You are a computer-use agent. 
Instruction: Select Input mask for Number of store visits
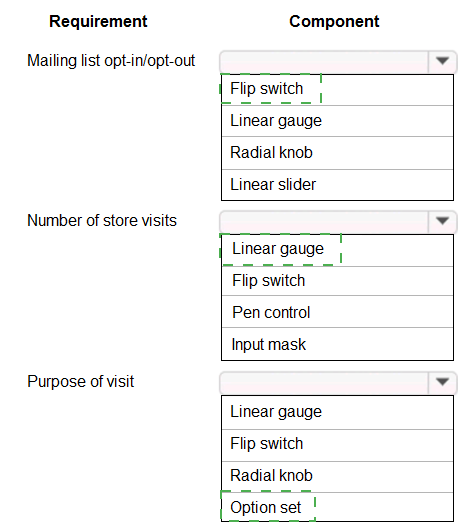337,344
